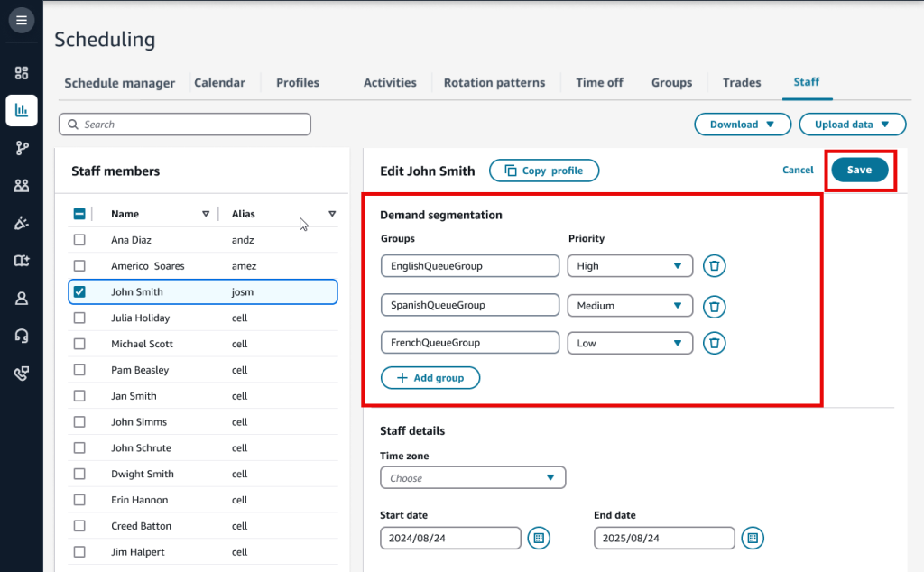
Task: Switch to the Rotation patterns tab
Action: pyautogui.click(x=494, y=83)
